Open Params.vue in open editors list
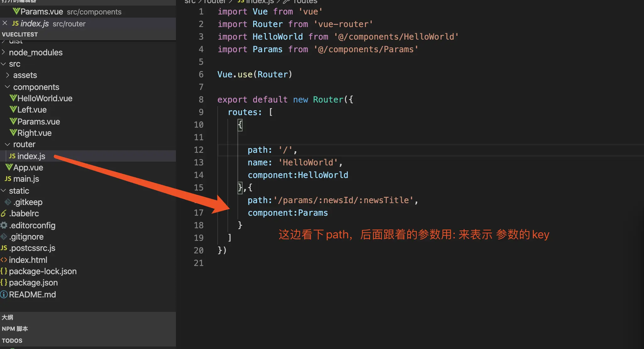Viewport: 644px width, 349px height. point(41,12)
